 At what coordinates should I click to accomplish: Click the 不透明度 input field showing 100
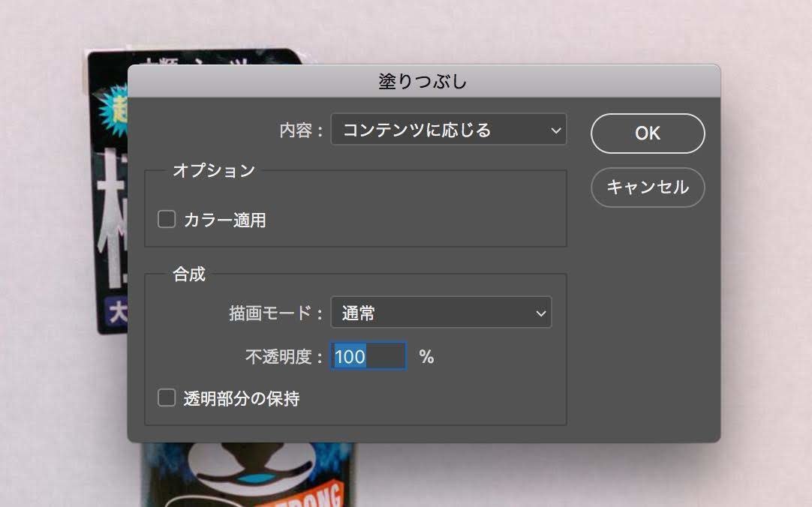point(368,356)
